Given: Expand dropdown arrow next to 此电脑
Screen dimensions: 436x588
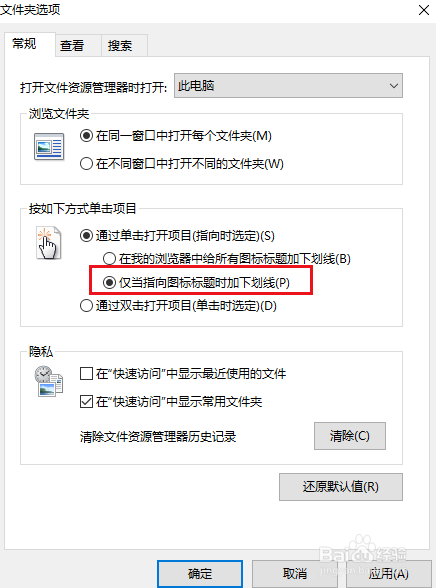Looking at the screenshot, I should [x=393, y=86].
